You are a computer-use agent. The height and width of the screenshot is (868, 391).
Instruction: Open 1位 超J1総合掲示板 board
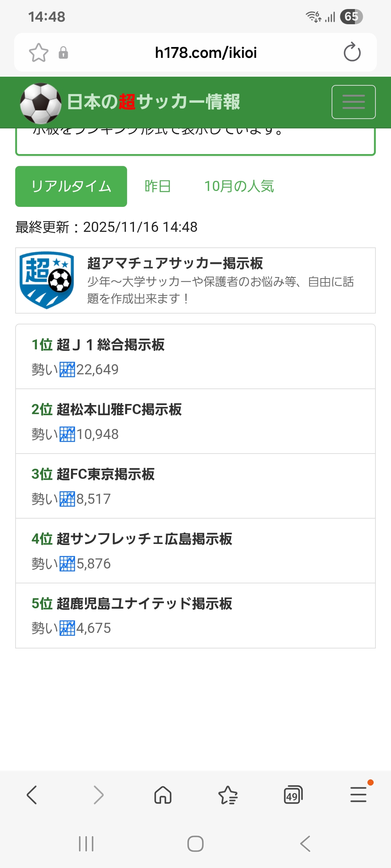point(98,345)
